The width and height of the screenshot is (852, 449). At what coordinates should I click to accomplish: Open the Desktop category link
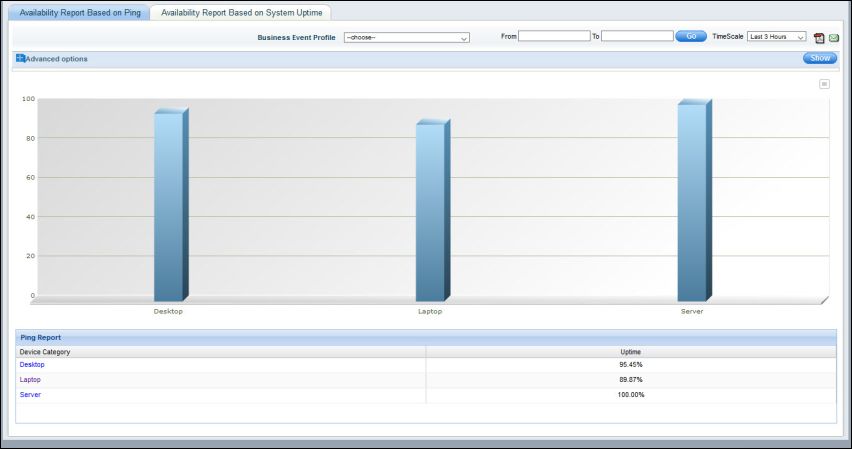tap(32, 365)
